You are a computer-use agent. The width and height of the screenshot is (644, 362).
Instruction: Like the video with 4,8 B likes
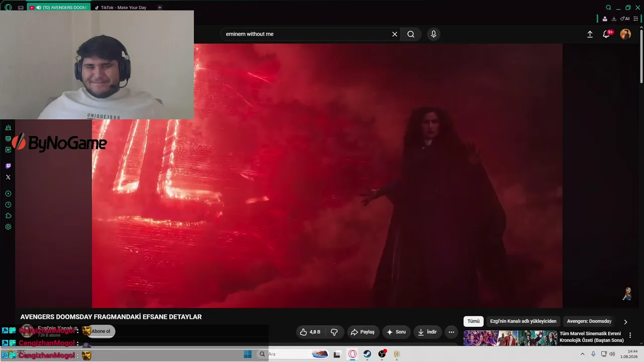[x=310, y=332]
